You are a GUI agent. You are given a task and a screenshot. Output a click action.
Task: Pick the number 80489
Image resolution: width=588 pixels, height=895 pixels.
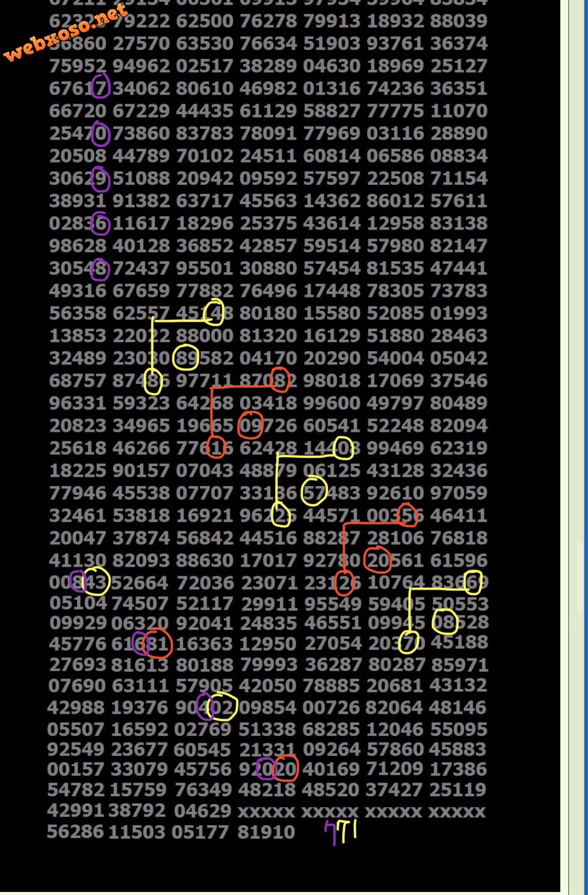459,403
